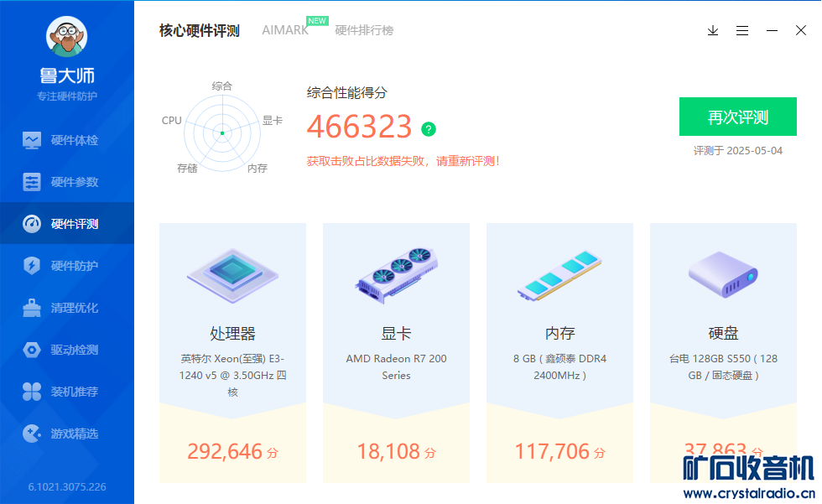Click red 获取击败占比数据失败 message
This screenshot has width=822, height=504.
point(403,161)
